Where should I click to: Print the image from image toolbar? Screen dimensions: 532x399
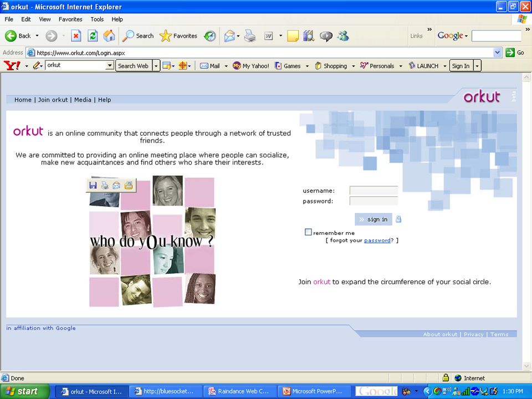tap(105, 185)
